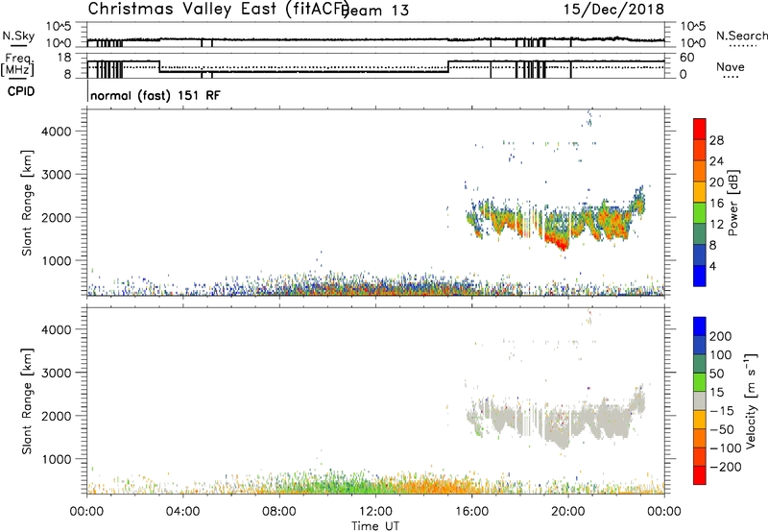The width and height of the screenshot is (768, 532).
Task: Click the gray band of velocity color bar
Action: [699, 401]
